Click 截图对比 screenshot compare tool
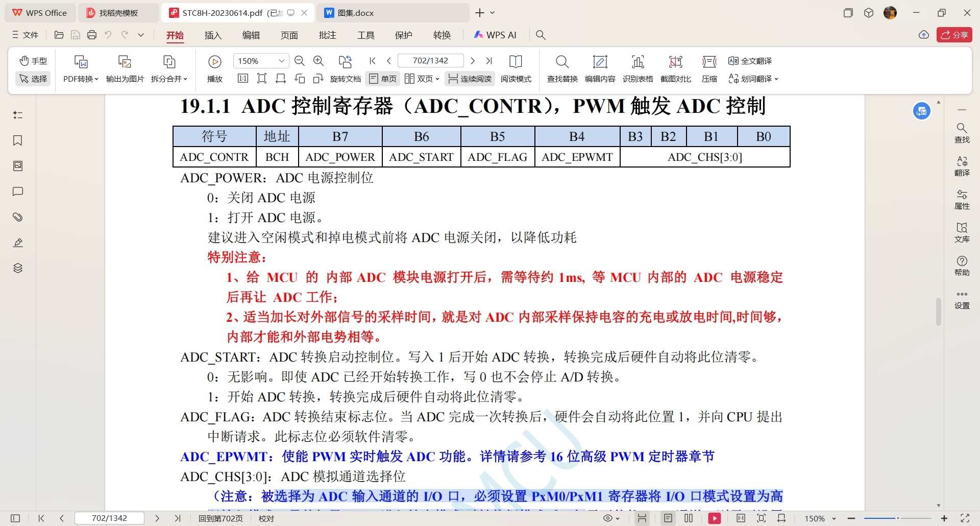The image size is (980, 526). pos(675,68)
